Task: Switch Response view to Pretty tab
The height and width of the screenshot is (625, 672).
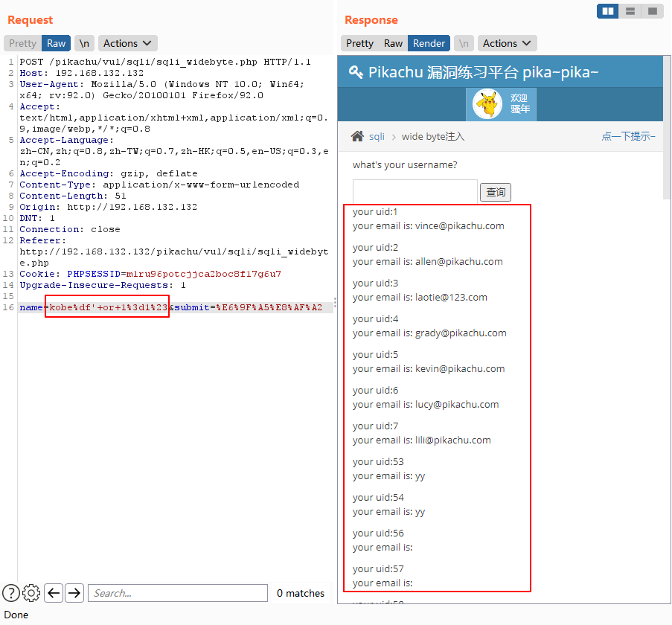Action: (x=359, y=43)
